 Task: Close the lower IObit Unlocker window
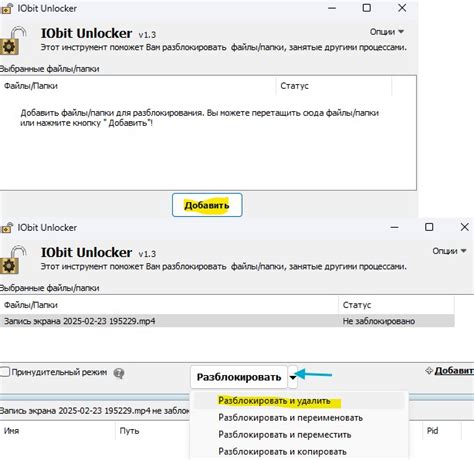tap(464, 227)
